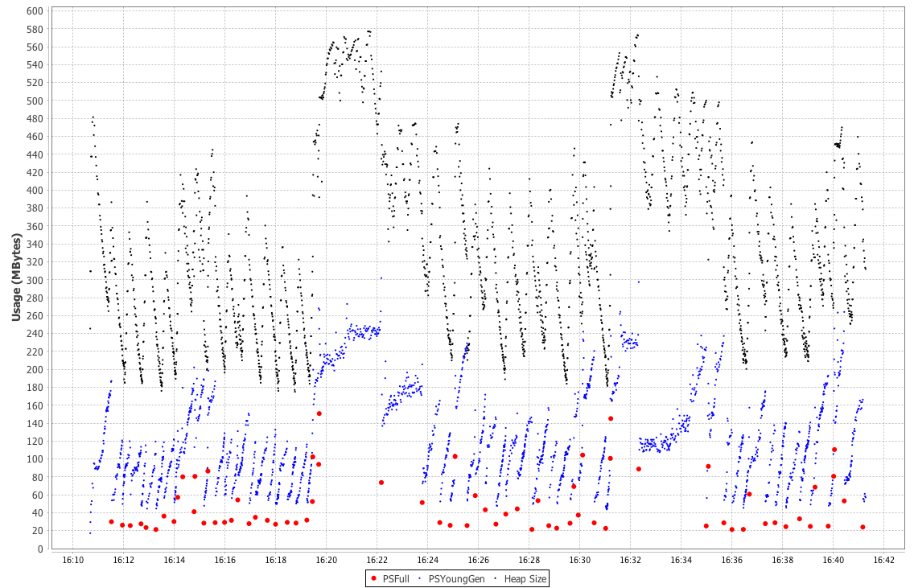Click the 16:12 time label on the x-axis
Screen dimensions: 914x588
(x=124, y=561)
